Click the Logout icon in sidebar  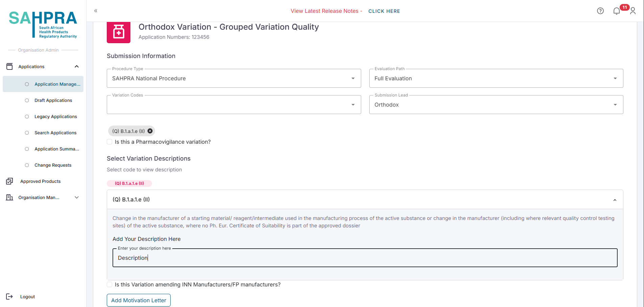click(9, 297)
